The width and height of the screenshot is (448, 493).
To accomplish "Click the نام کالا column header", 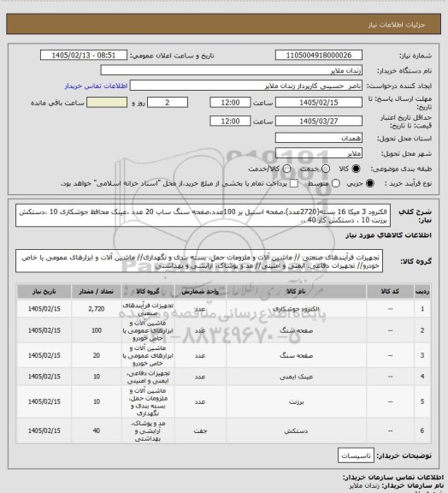I will pyautogui.click(x=296, y=292).
